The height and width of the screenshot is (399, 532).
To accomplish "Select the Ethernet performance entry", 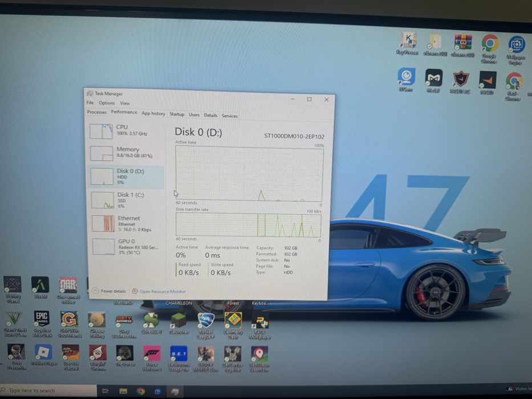I will click(127, 223).
